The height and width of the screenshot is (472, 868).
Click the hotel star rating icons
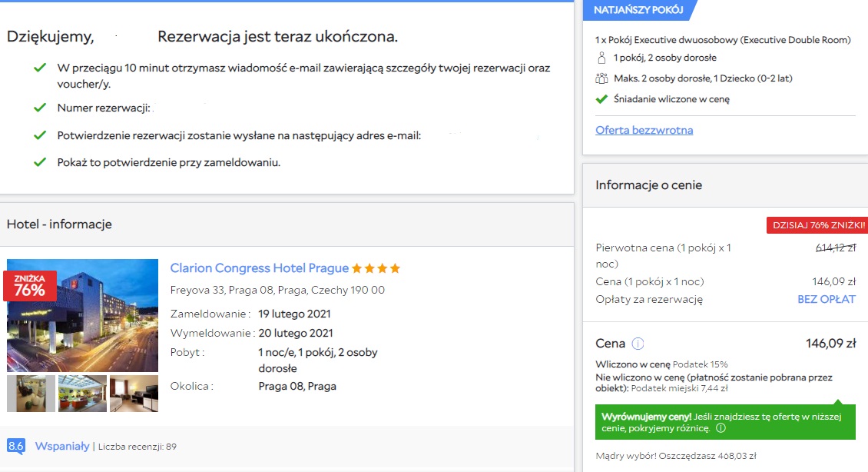pos(376,268)
